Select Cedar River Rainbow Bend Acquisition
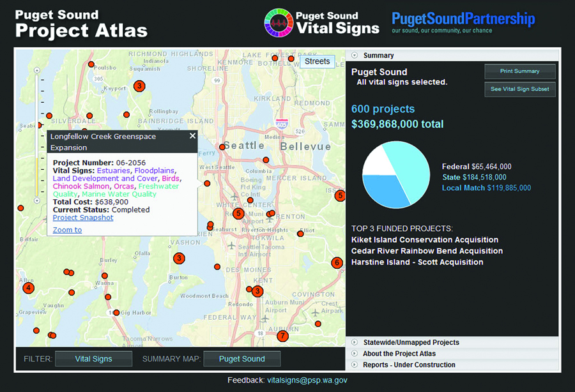Image resolution: width=575 pixels, height=392 pixels. tap(427, 251)
